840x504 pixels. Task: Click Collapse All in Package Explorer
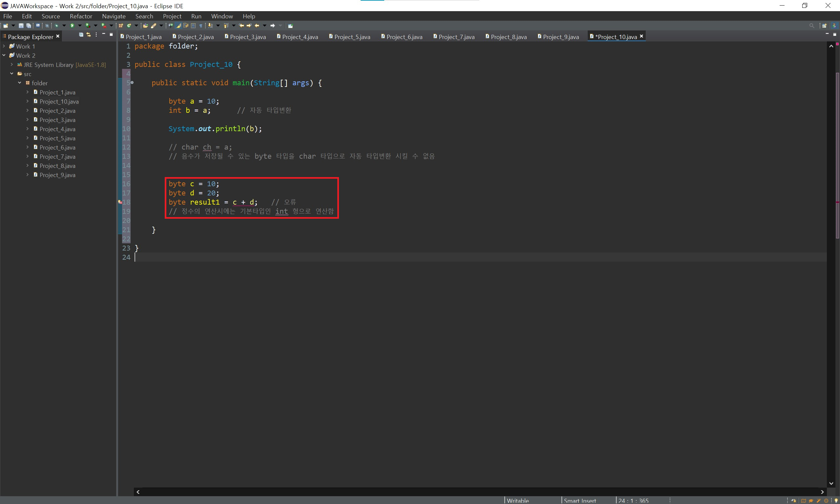pos(81,35)
